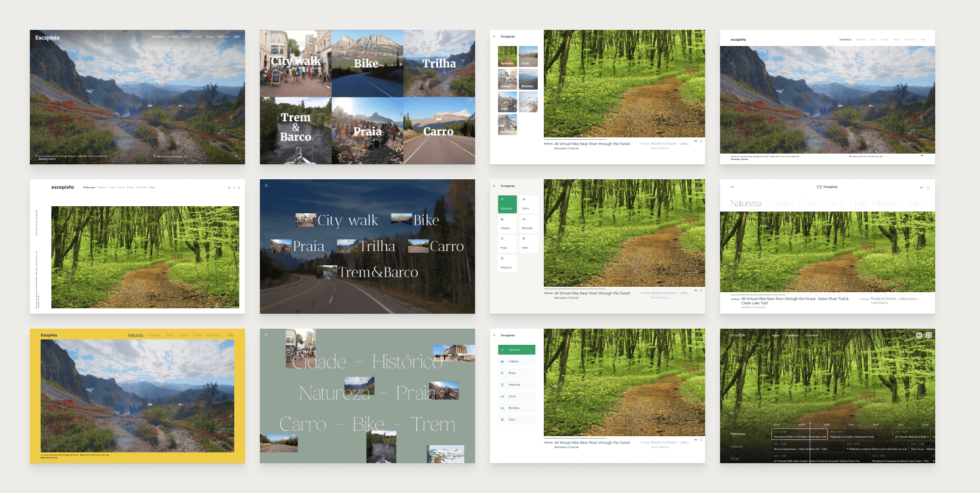Open Feedback link on dark forest schedule screen
This screenshot has height=493, width=980.
click(792, 335)
